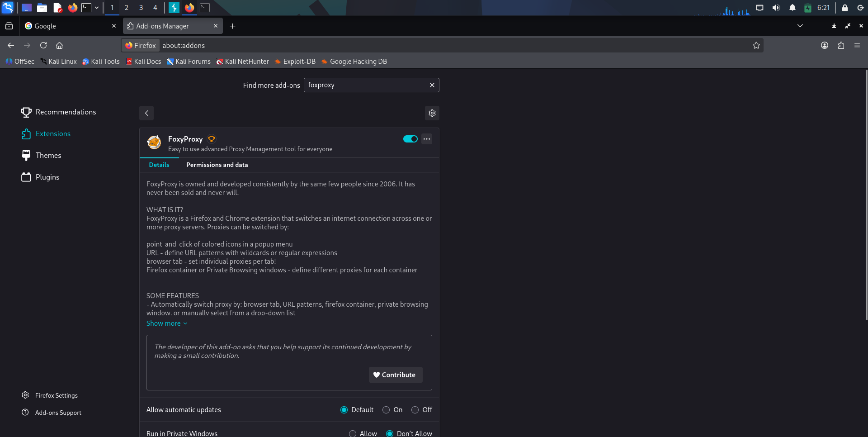Open the network connection tray icon
Screen dimensions: 868x437
click(x=759, y=8)
